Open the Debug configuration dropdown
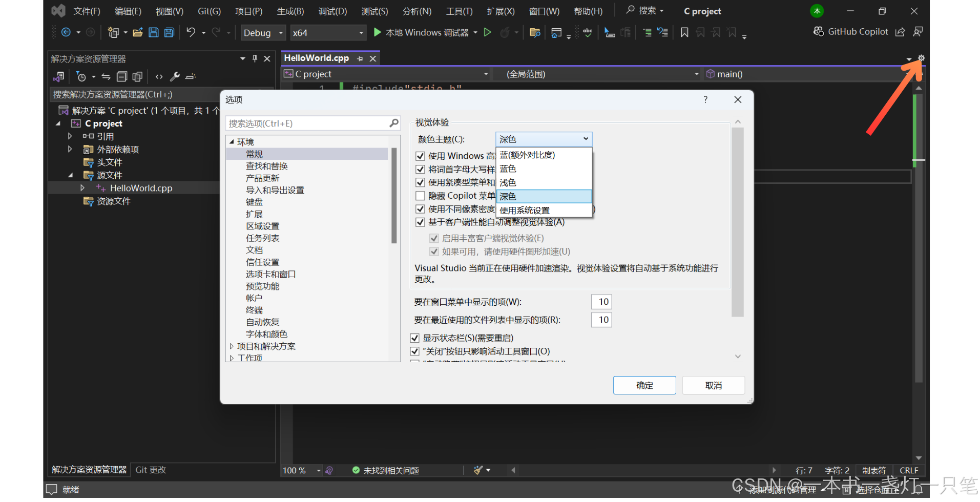980x502 pixels. [263, 33]
